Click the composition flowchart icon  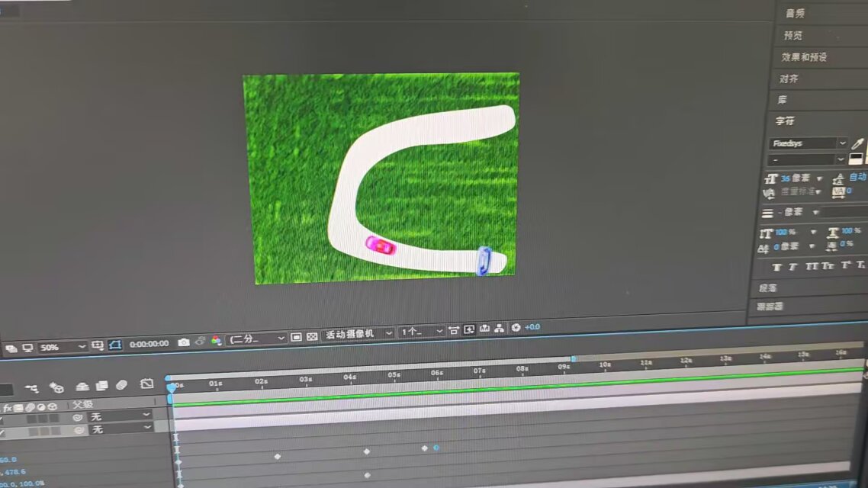[500, 328]
